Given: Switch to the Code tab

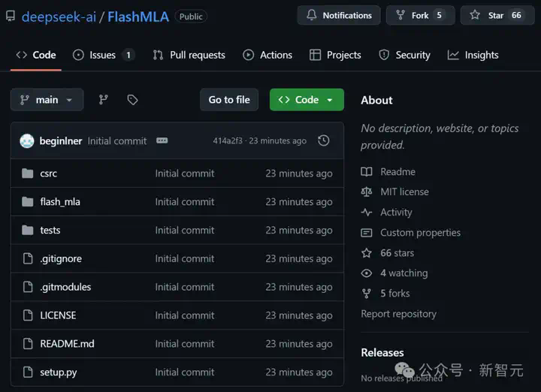Looking at the screenshot, I should [36, 55].
